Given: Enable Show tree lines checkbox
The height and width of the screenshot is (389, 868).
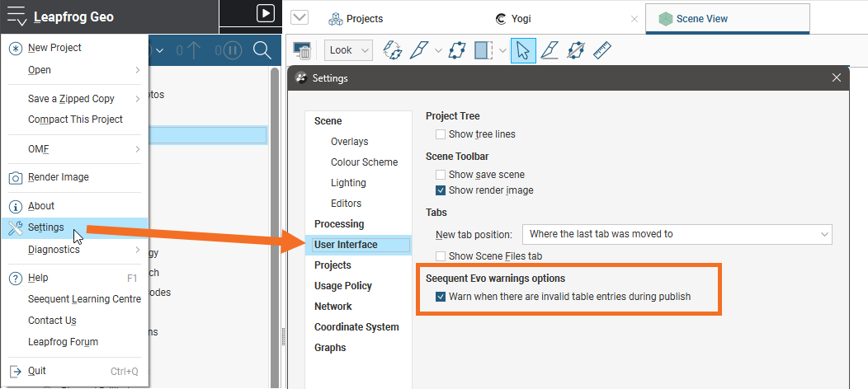Looking at the screenshot, I should pyautogui.click(x=441, y=134).
